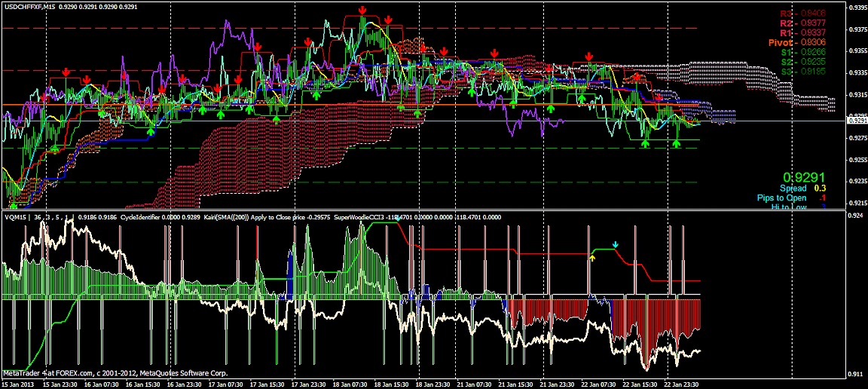The height and width of the screenshot is (389, 868).
Task: Click the Pips to Open label
Action: [x=791, y=198]
